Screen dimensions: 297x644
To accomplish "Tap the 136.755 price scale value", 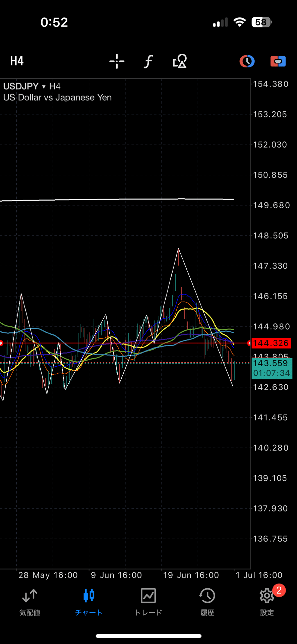I will pyautogui.click(x=271, y=539).
